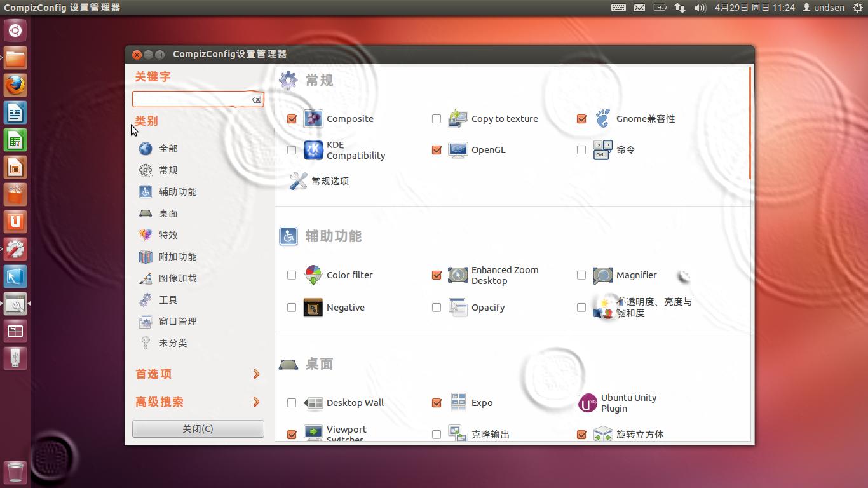Screen dimensions: 868x488
Task: Open 常规选项 wrench icon
Action: (x=298, y=181)
